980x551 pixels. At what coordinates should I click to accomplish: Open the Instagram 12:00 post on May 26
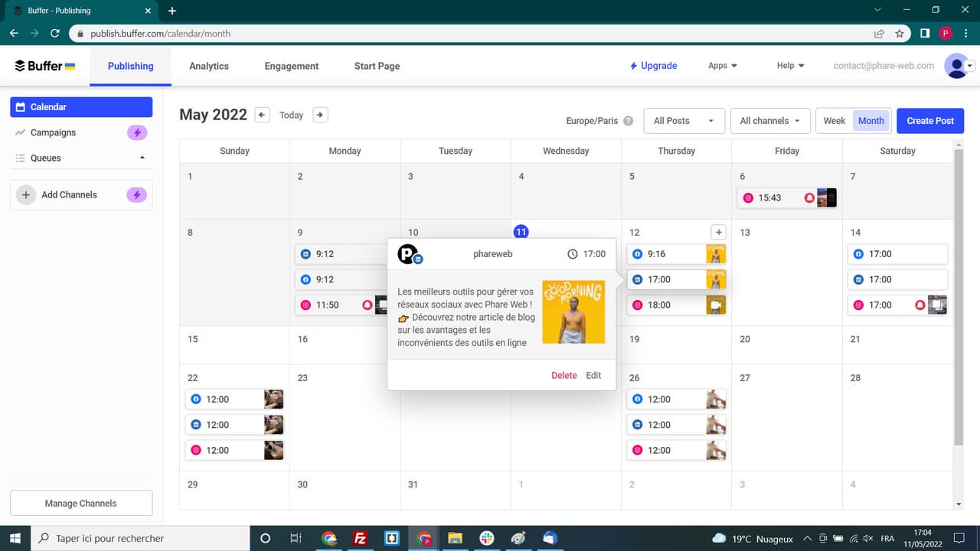coord(676,450)
